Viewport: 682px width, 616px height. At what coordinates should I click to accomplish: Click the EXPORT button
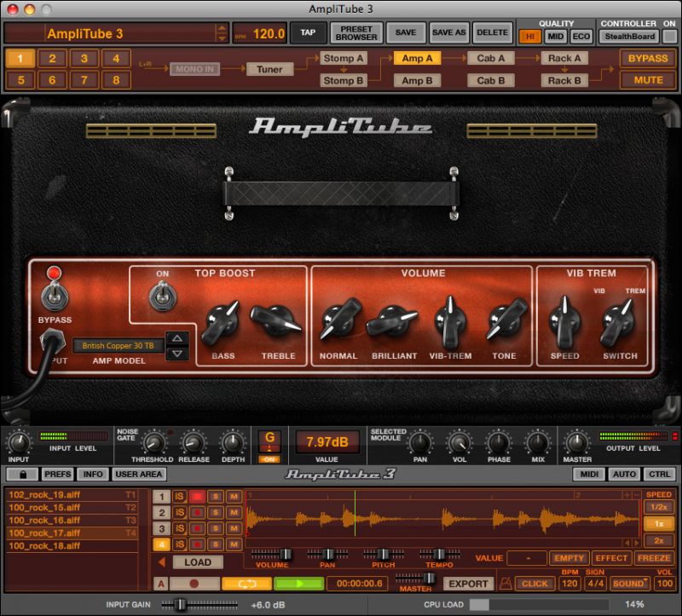468,584
